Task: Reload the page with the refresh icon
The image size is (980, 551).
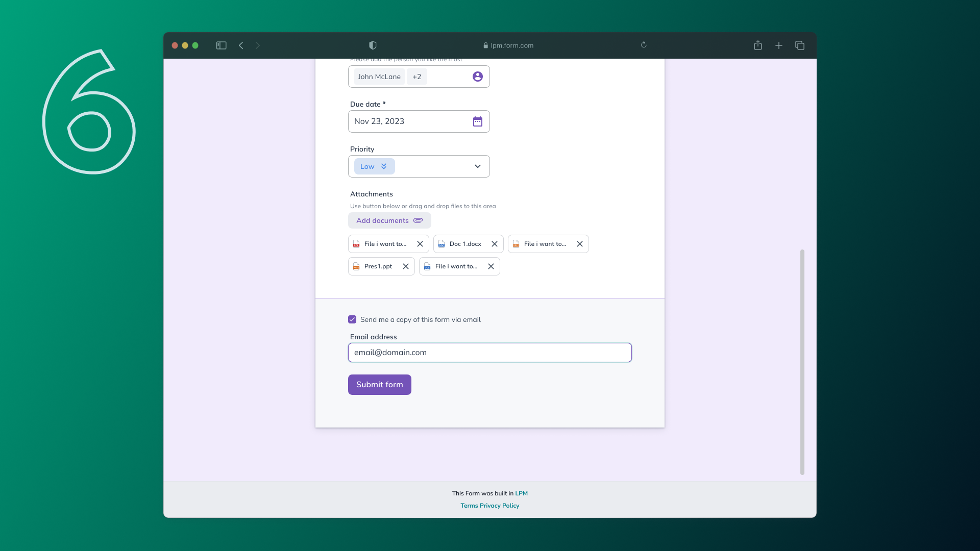Action: (644, 45)
